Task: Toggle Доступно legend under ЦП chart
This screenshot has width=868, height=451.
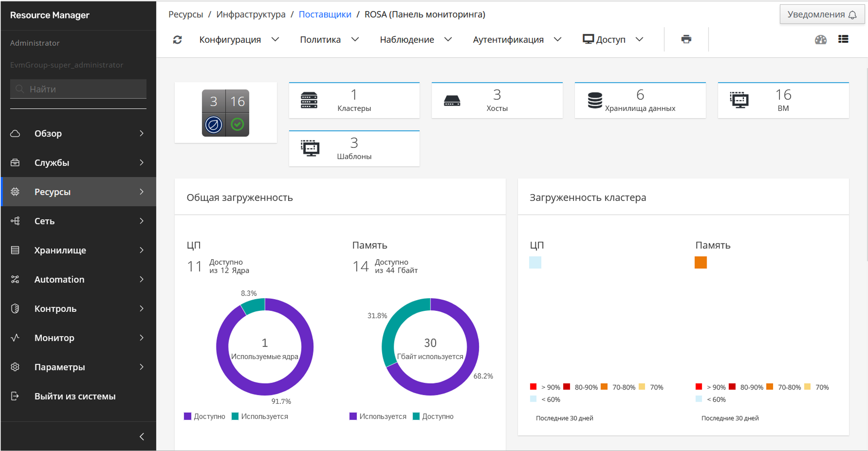Action: click(x=205, y=416)
